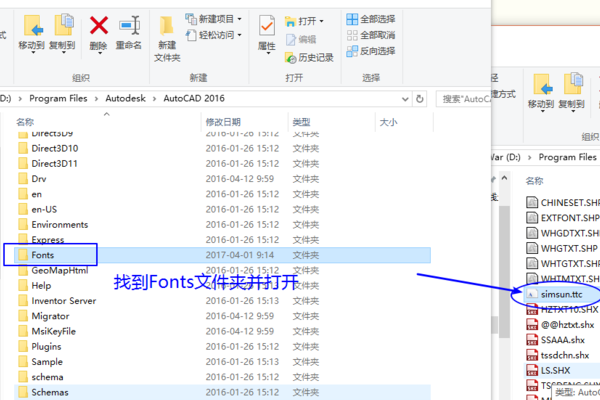Select WHTGTXT.SHP file in right window

point(563,264)
